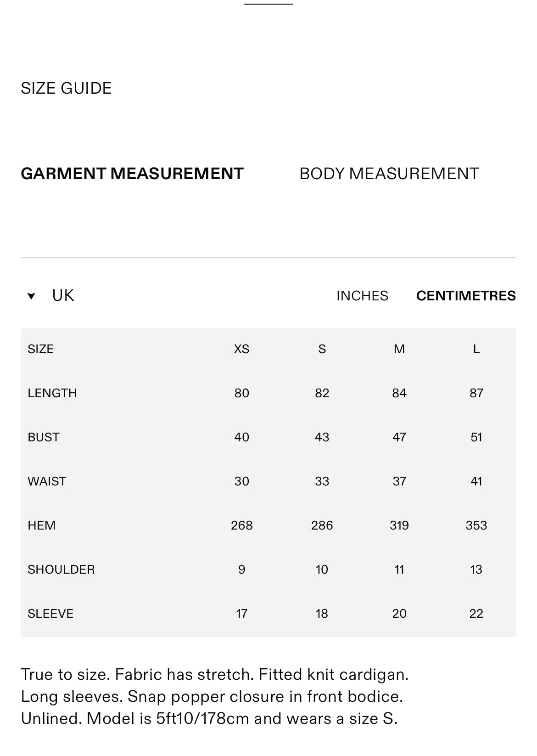The height and width of the screenshot is (756, 537).
Task: Click the BUST row label
Action: click(x=44, y=437)
